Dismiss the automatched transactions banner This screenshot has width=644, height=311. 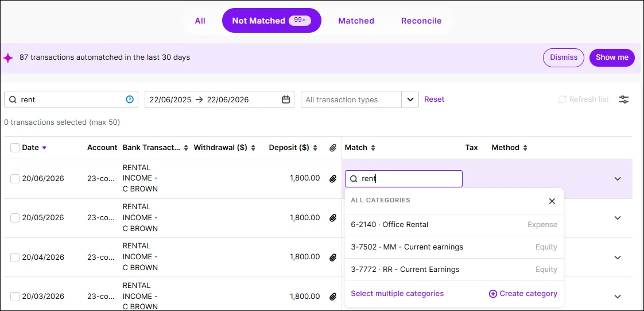point(564,57)
